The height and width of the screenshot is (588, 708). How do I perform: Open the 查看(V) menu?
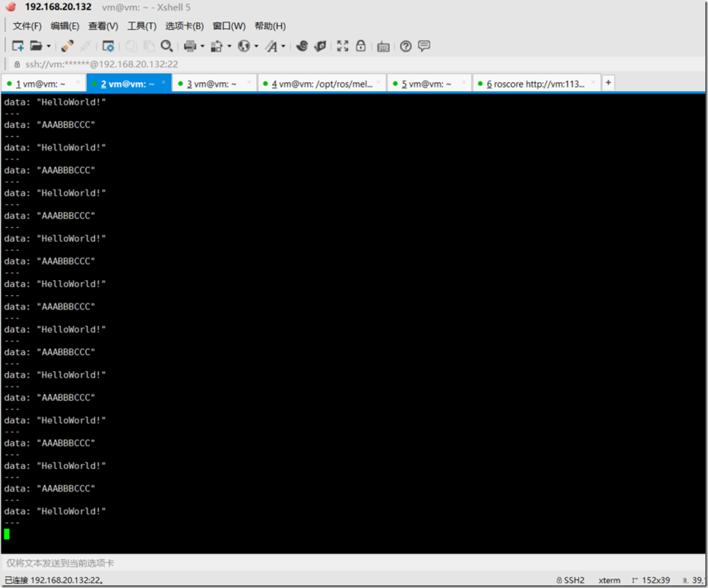[104, 26]
